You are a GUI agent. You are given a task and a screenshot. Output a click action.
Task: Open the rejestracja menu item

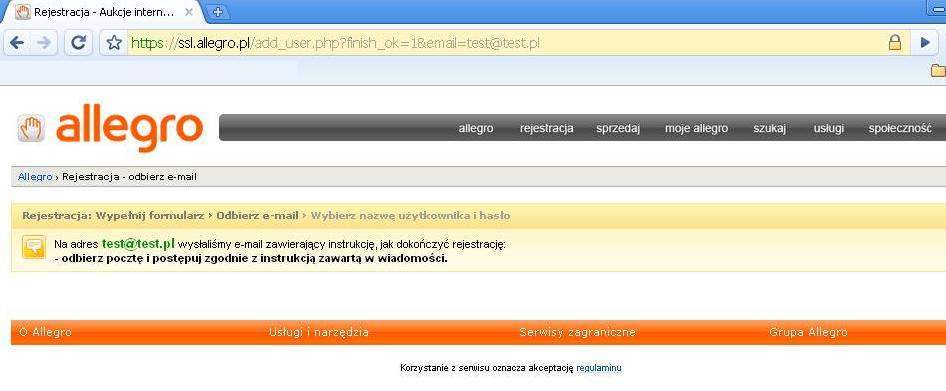546,129
